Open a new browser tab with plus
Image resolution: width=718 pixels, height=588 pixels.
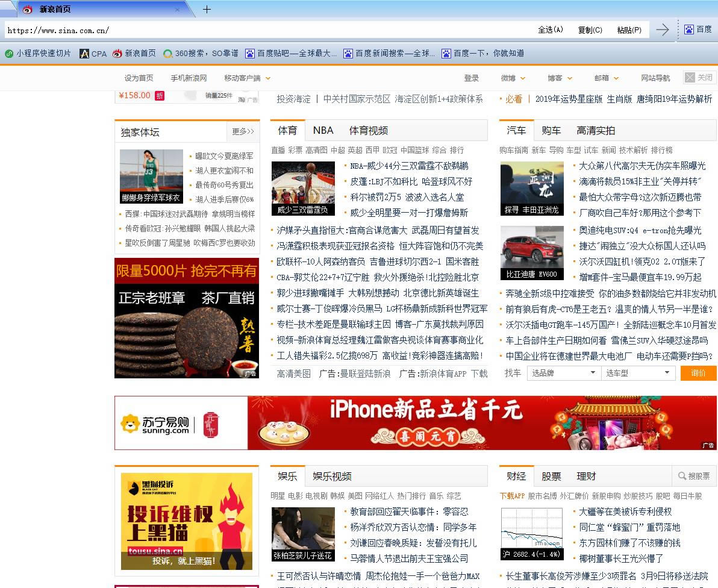pyautogui.click(x=207, y=9)
